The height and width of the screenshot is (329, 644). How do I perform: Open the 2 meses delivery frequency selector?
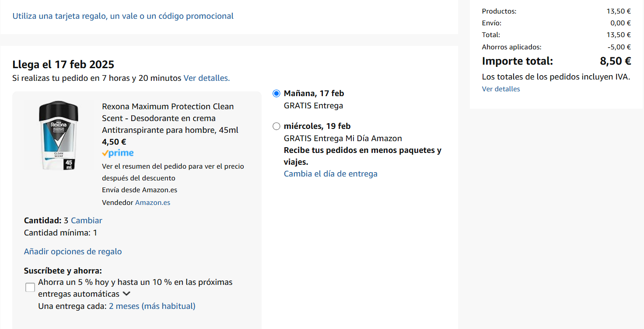152,306
